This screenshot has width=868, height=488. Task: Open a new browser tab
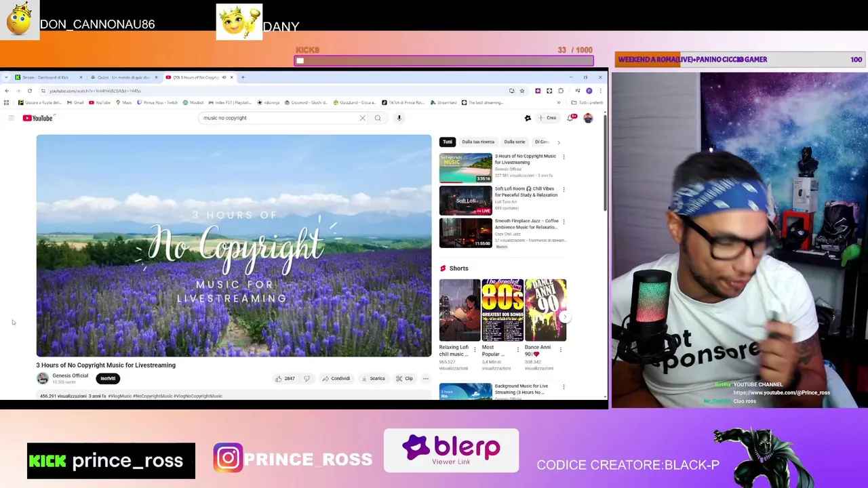coord(243,77)
